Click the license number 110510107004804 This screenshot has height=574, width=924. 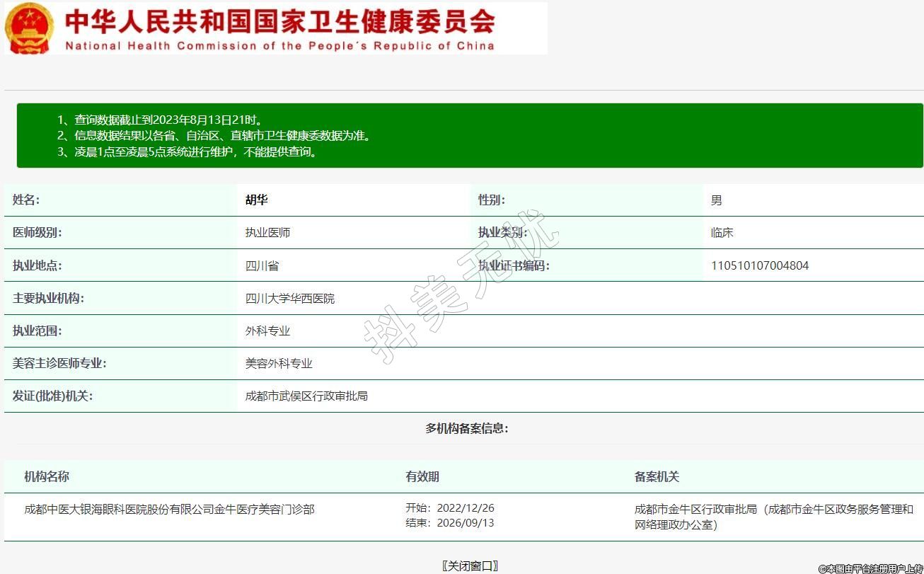coord(759,266)
